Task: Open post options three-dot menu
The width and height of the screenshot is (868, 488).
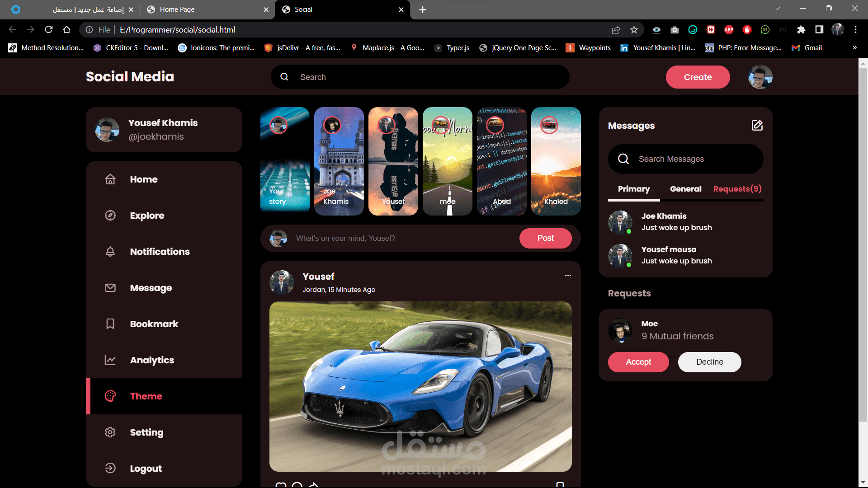Action: point(568,276)
